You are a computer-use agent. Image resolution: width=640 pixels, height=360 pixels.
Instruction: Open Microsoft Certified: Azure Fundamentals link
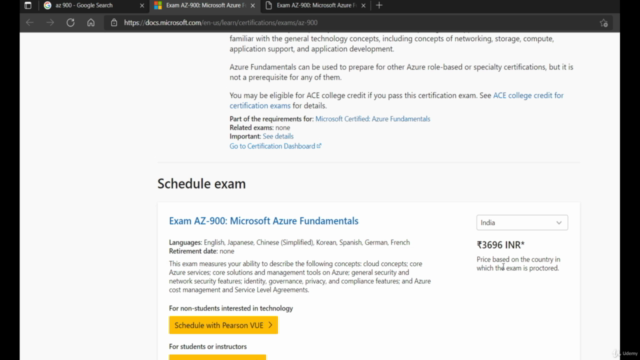[373, 119]
